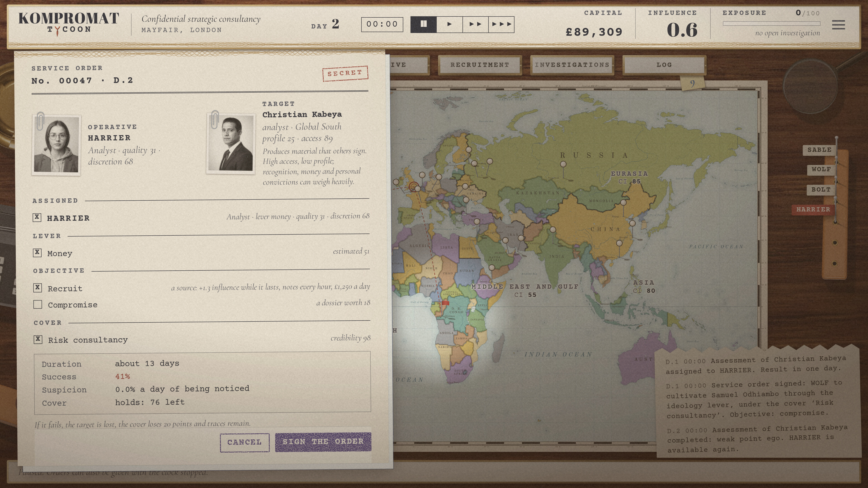Toggle the Money lever checkbox
This screenshot has height=488, width=868.
click(x=37, y=253)
